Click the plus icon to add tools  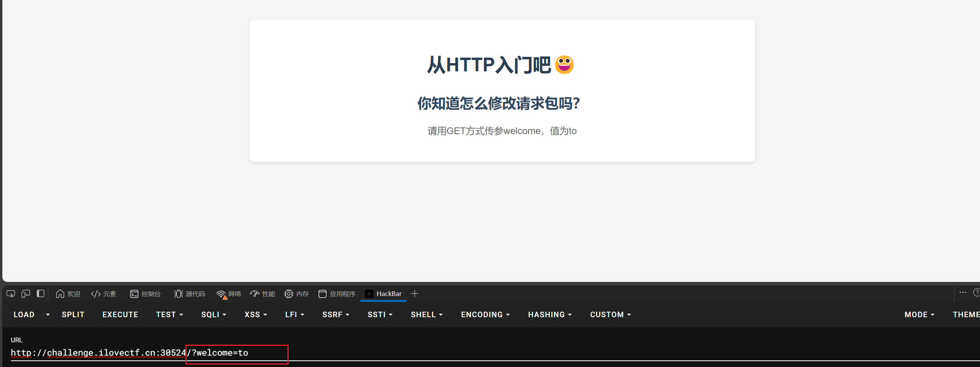point(415,294)
